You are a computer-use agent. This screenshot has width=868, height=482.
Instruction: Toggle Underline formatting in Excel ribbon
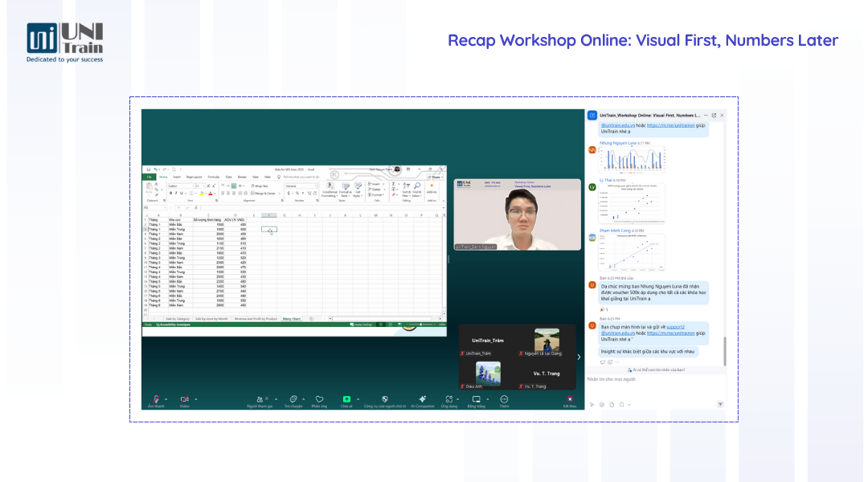(181, 193)
